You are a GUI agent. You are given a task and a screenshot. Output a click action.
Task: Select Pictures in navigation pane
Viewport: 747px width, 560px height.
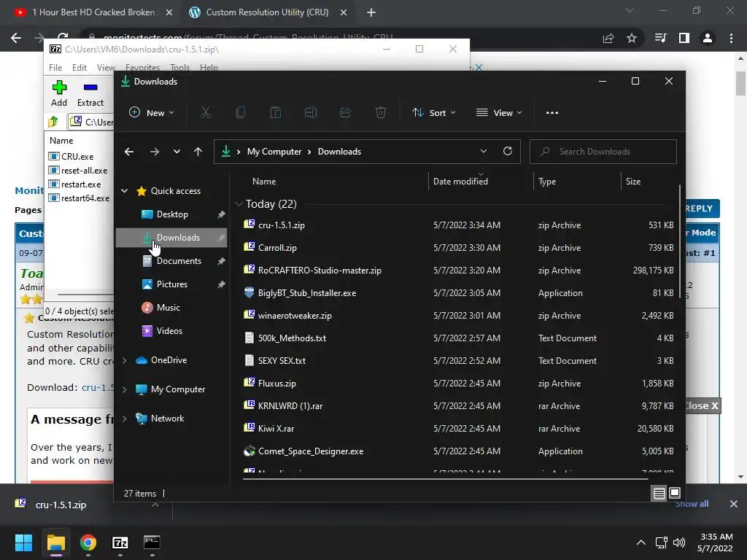[x=171, y=284]
